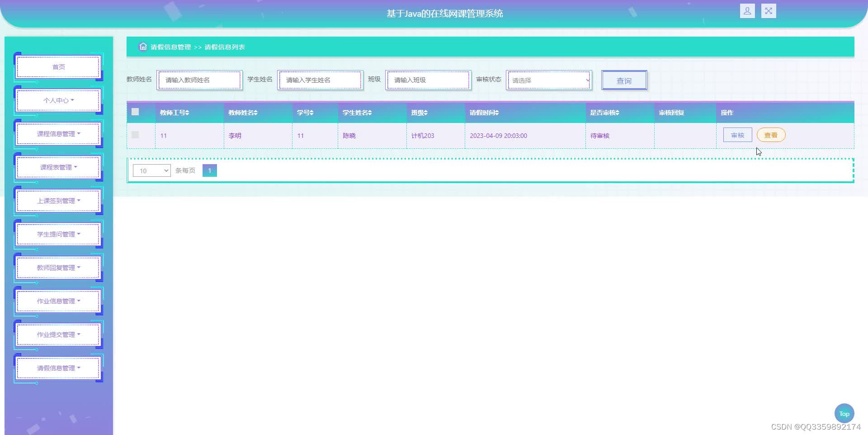Viewport: 868px width, 435px height.
Task: Expand the 请假信息管理 sidebar menu
Action: click(x=58, y=368)
